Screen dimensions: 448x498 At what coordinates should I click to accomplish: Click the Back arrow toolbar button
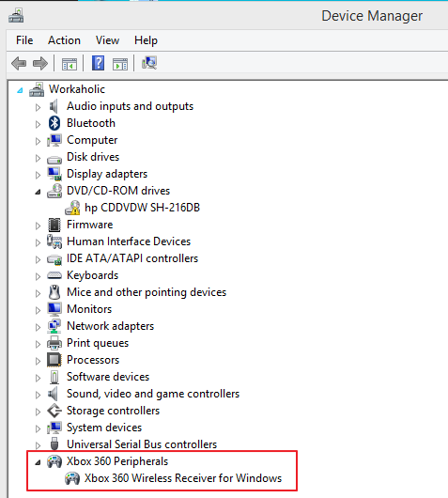[19, 63]
